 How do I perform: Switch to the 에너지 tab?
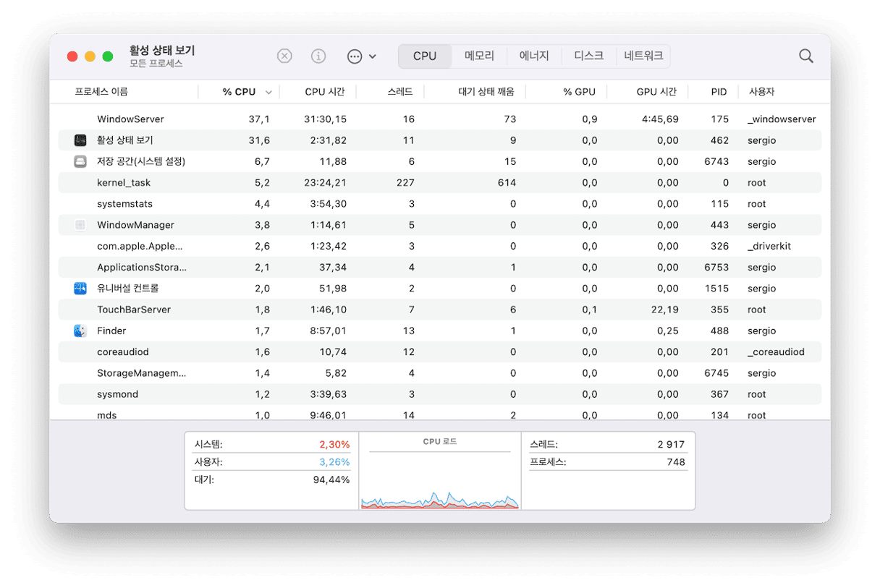tap(534, 56)
